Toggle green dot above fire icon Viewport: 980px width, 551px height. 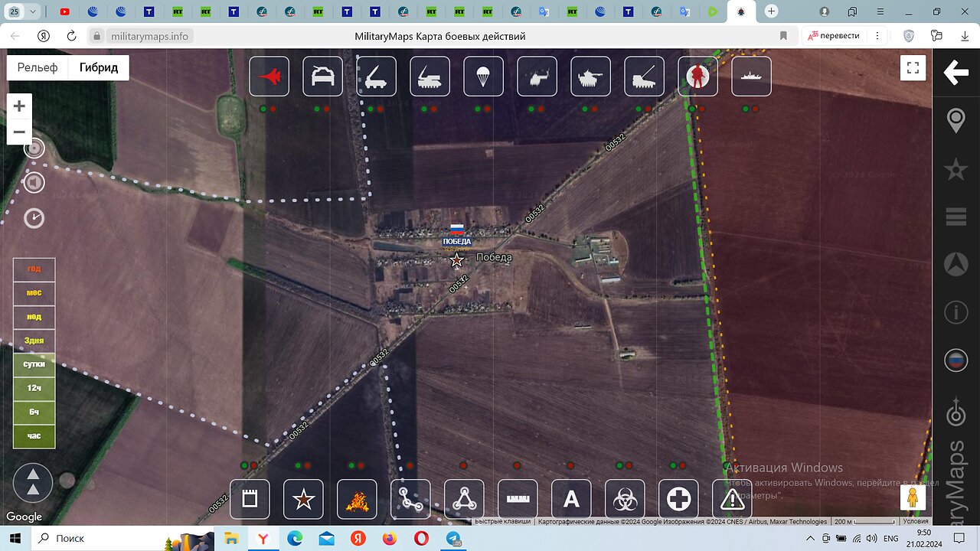[x=351, y=465]
